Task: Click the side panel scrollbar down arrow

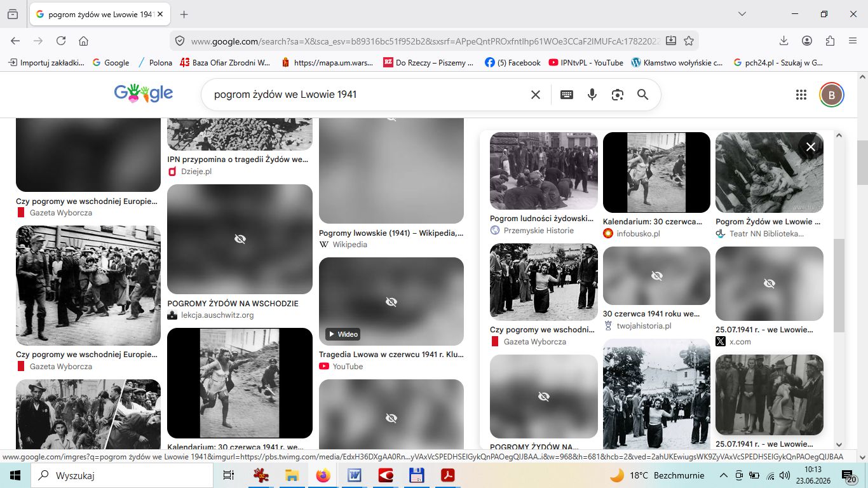Action: point(839,445)
